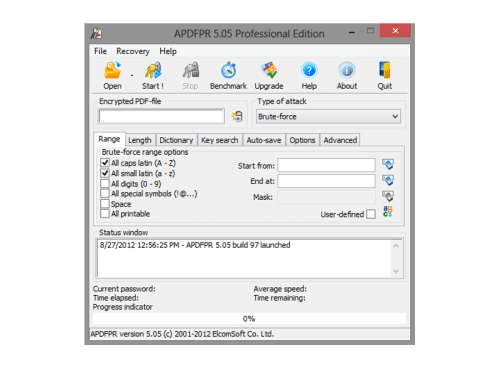Uncheck All caps latin (A - Z)

(x=105, y=163)
